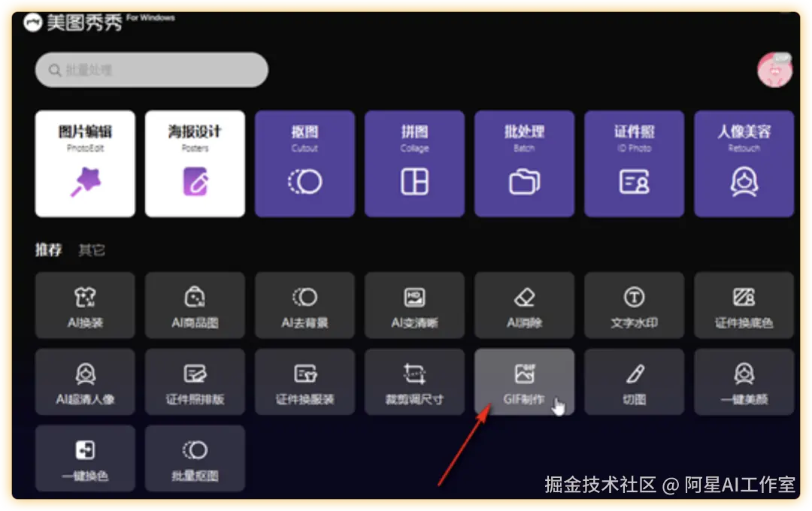Image resolution: width=812 pixels, height=511 pixels.
Task: Open the user profile avatar
Action: click(x=776, y=69)
